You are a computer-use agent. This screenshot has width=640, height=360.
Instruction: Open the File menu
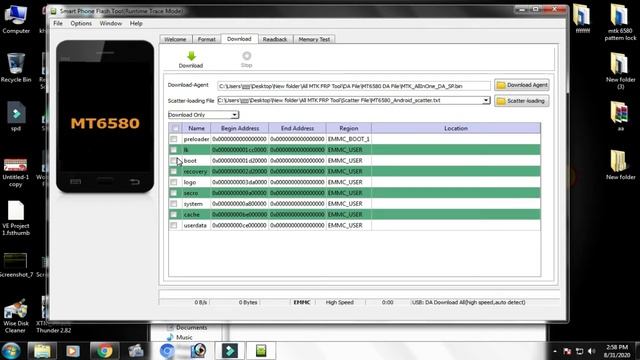(x=58, y=23)
